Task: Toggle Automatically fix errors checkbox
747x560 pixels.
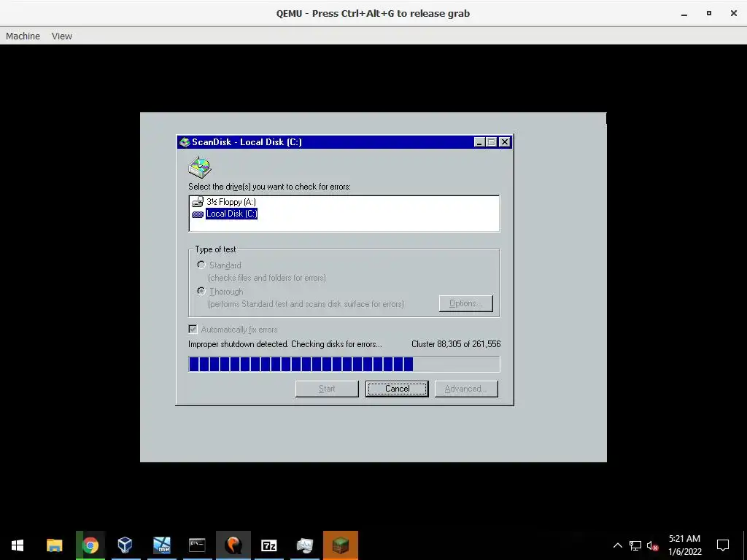Action: 193,329
